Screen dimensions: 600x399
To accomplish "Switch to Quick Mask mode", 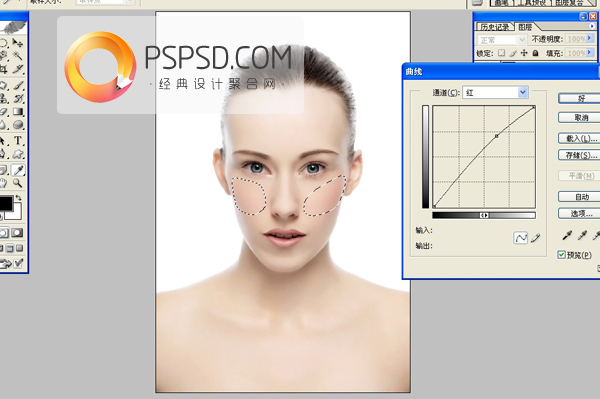I will coord(17,233).
